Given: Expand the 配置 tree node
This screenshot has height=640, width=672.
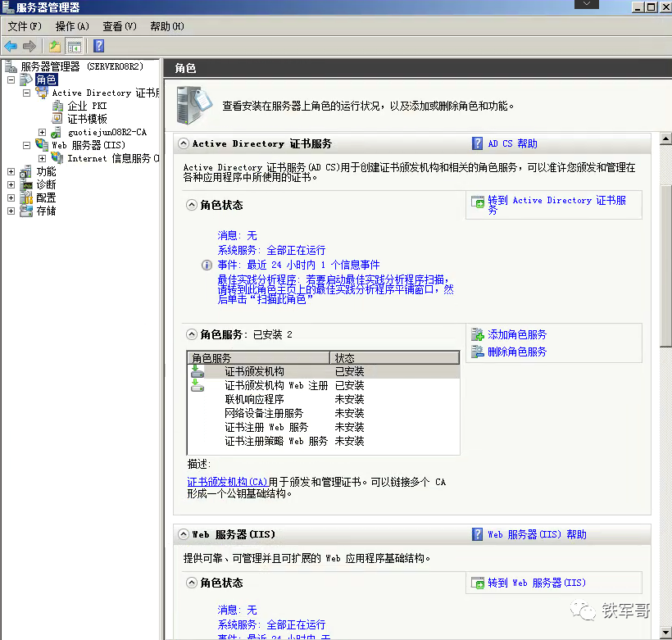Looking at the screenshot, I should [x=11, y=198].
